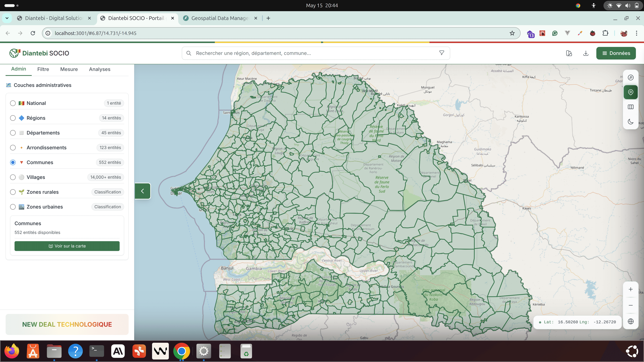Switch to the Filtre tab

43,69
